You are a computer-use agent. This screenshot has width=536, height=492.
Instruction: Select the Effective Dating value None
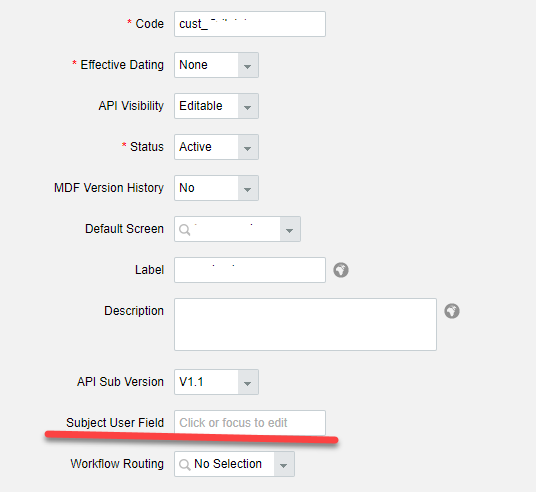click(x=193, y=65)
